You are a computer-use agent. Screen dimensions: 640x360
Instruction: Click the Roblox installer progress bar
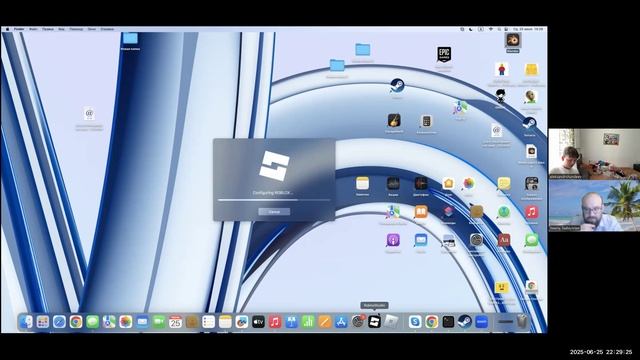[274, 200]
